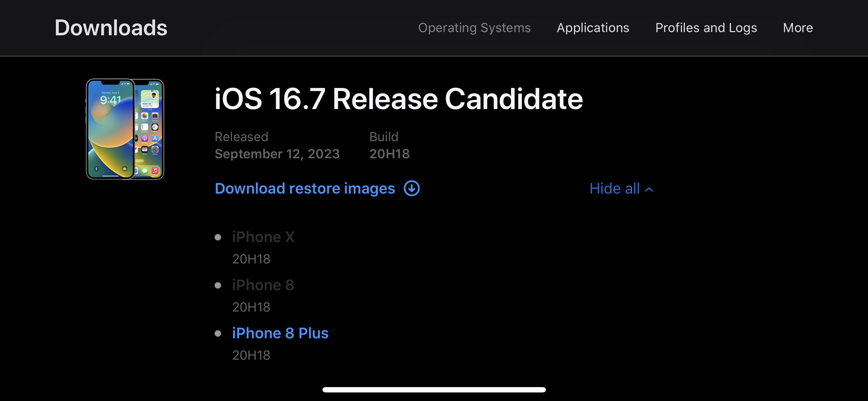Open the More menu
The width and height of the screenshot is (868, 401).
(x=798, y=28)
